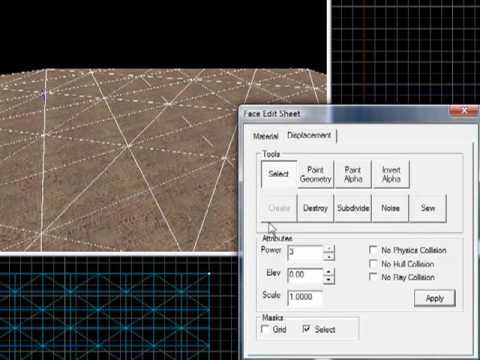Screen dimensions: 480x360
Task: Click the Sew button
Action: (x=428, y=208)
